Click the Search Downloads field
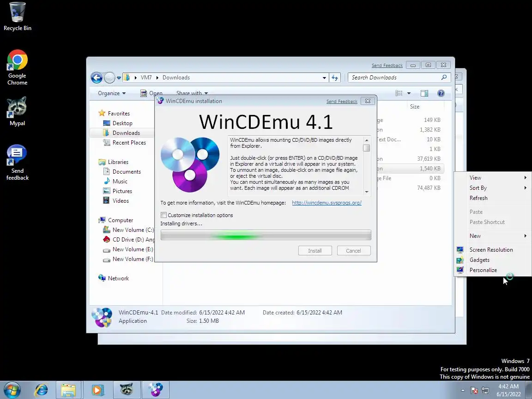 coord(395,78)
